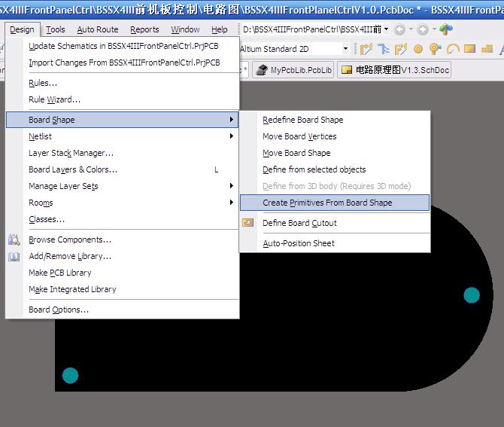Select the Place Arc by Edge tool

453,49
